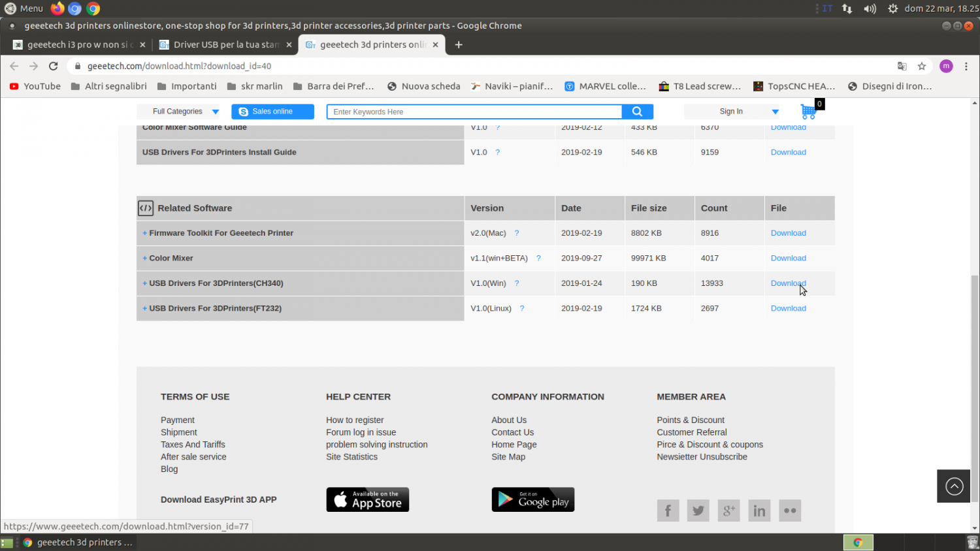This screenshot has height=551, width=980.
Task: Click the LinkedIn footer icon
Action: pos(759,511)
